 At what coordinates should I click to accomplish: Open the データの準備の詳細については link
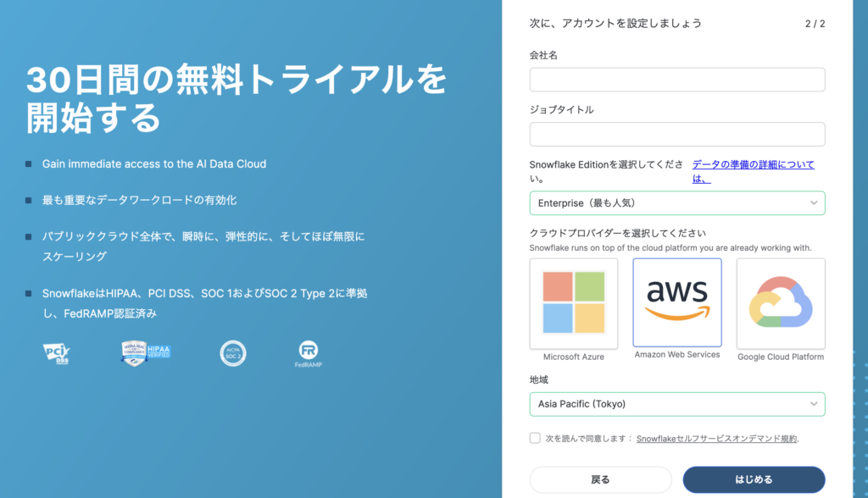tap(753, 164)
